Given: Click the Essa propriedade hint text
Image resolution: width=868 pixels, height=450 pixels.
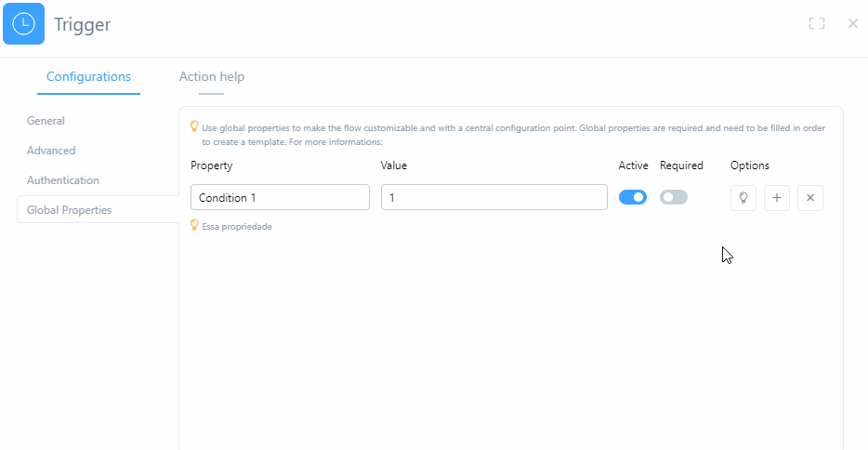Looking at the screenshot, I should tap(237, 227).
